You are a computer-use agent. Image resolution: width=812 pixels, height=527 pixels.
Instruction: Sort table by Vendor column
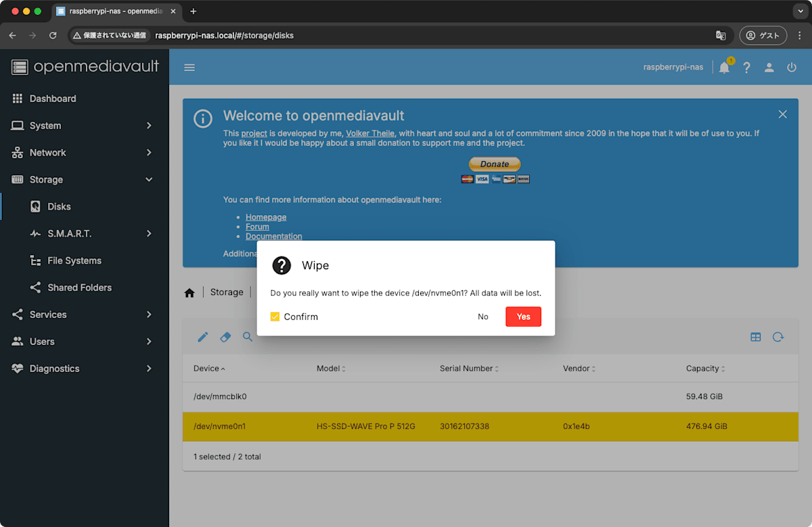[579, 369]
